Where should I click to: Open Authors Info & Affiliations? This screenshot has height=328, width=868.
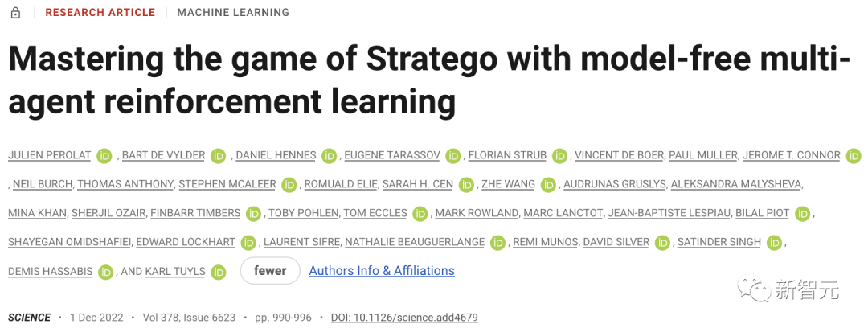pyautogui.click(x=382, y=271)
